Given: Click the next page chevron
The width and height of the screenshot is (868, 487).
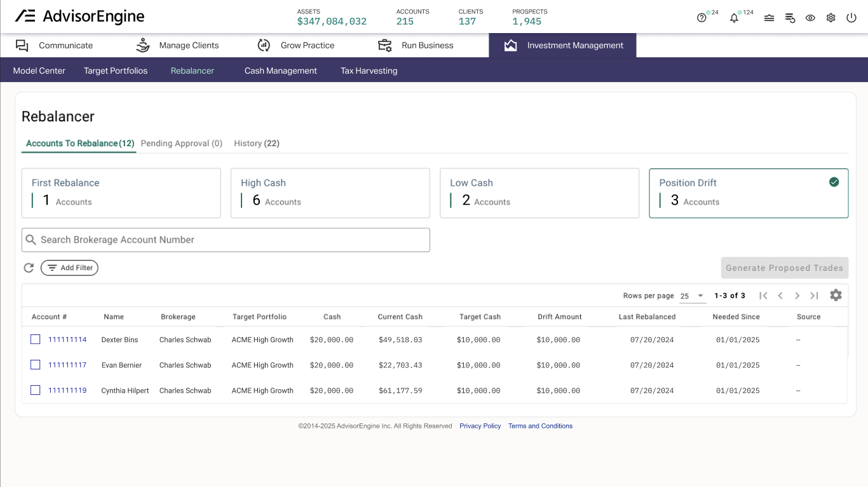Looking at the screenshot, I should 797,296.
